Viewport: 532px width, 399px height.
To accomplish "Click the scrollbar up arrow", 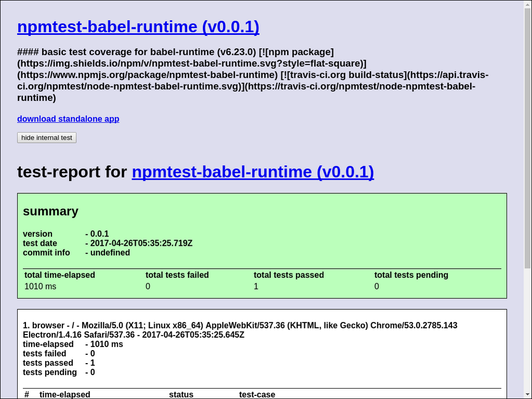I will tap(527, 4).
